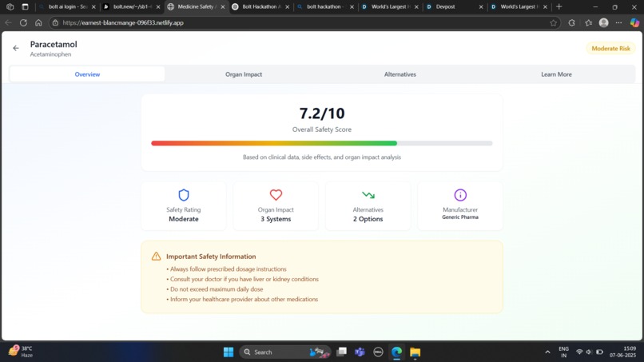Click the browser home button

(x=38, y=23)
